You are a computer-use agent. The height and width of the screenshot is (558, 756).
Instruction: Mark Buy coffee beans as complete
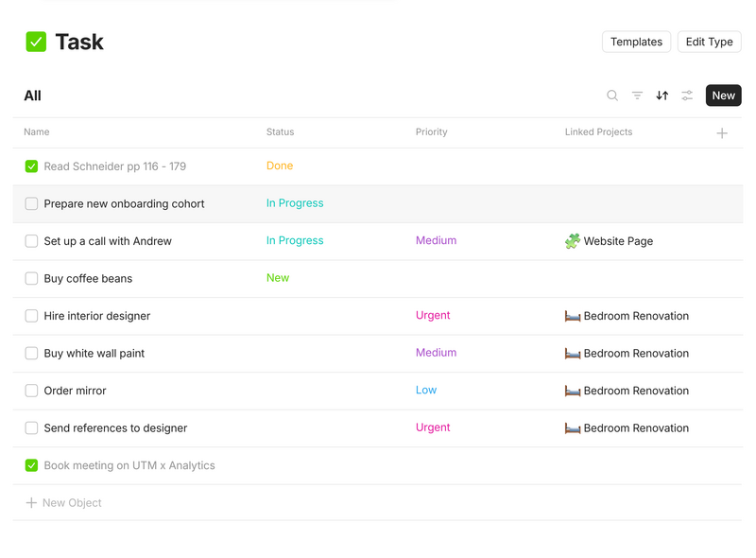[31, 278]
